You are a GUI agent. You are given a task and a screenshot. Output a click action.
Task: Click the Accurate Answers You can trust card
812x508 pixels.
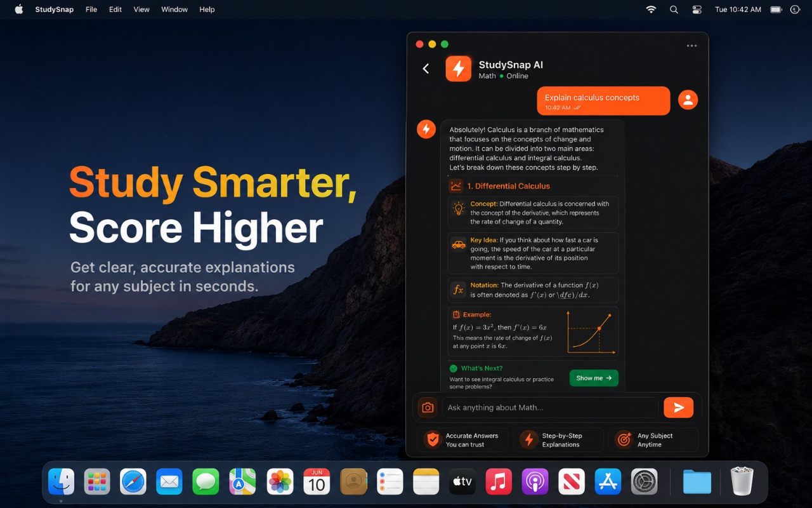tap(462, 440)
